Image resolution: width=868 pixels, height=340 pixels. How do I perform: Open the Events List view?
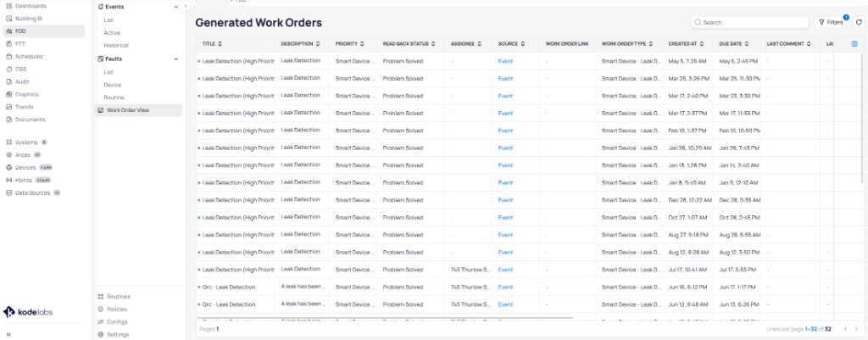point(108,20)
